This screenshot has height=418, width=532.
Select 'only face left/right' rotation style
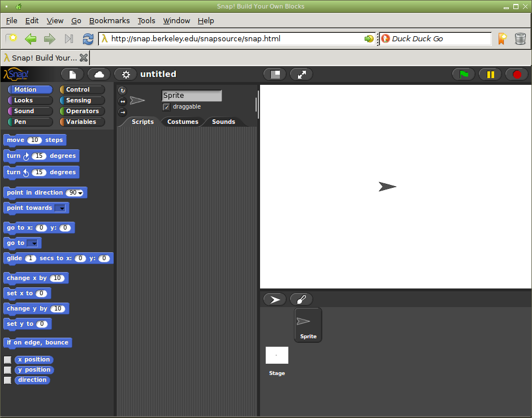pyautogui.click(x=123, y=101)
